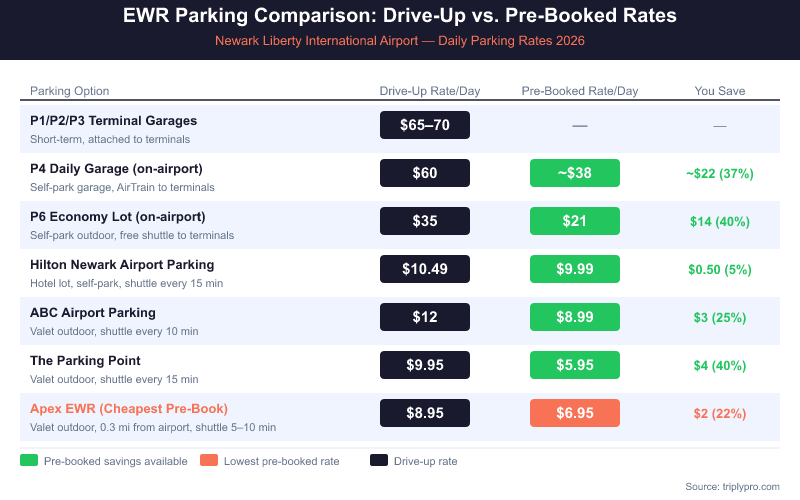Click the EWR Parking Comparison main title
The image size is (800, 500).
click(399, 17)
